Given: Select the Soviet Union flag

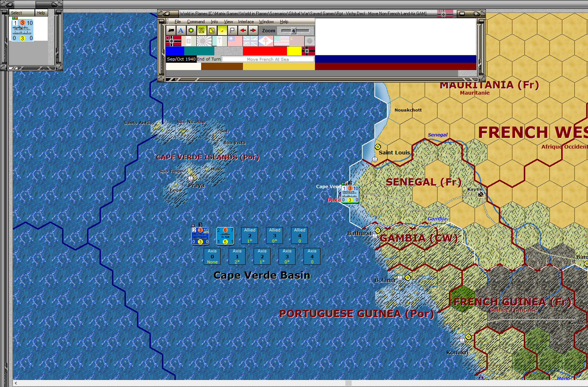Looking at the screenshot, I should [x=297, y=41].
